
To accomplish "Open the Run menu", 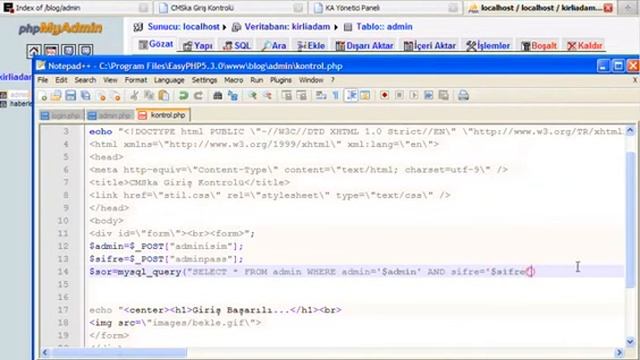I will point(256,80).
